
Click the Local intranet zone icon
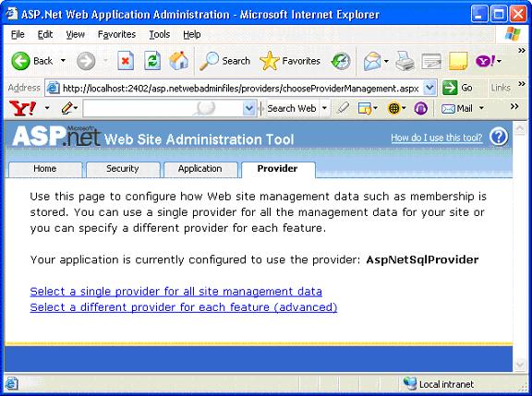click(x=410, y=383)
